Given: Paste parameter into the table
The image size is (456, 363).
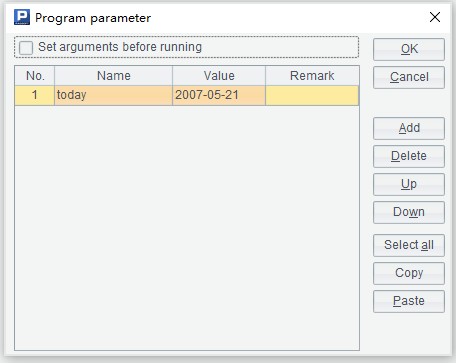Looking at the screenshot, I should 409,301.
